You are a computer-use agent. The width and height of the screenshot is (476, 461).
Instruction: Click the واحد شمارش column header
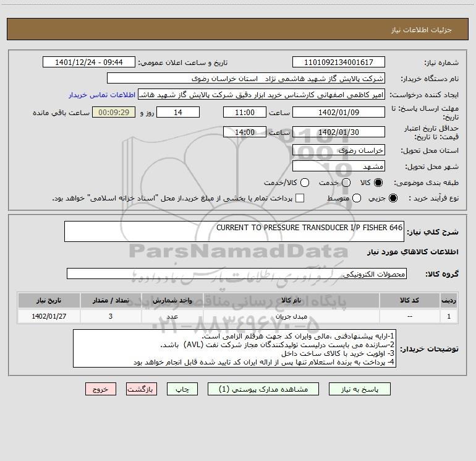172,301
